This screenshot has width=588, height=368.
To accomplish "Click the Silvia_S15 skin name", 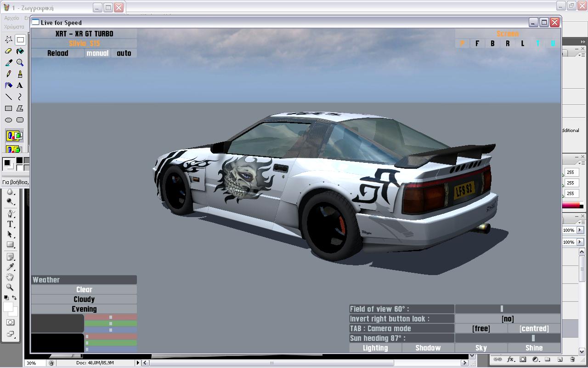I will [x=84, y=43].
